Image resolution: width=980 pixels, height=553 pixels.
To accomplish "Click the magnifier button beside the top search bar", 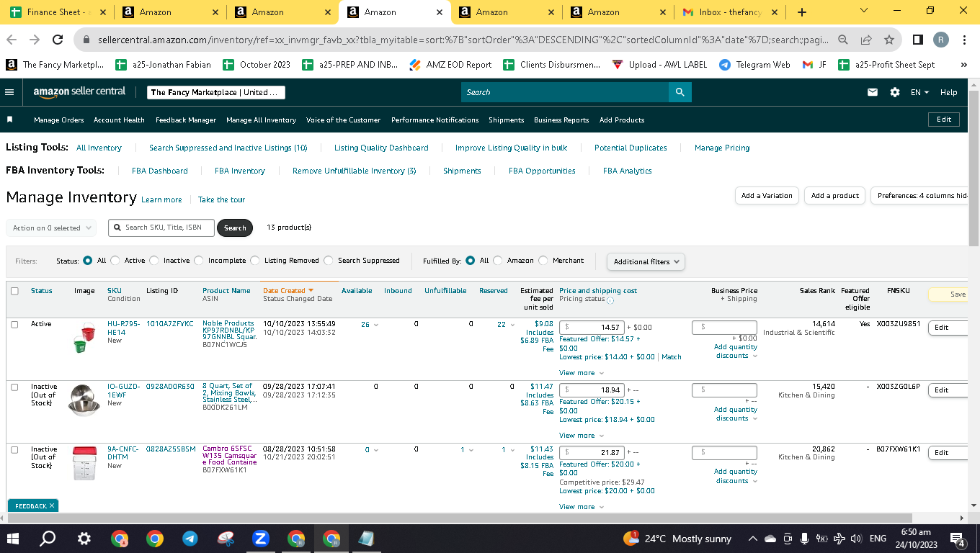I will [680, 92].
